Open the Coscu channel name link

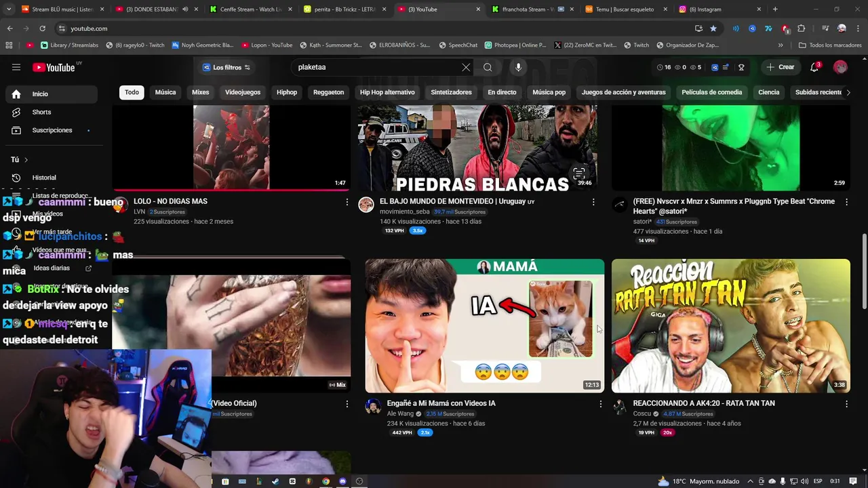(642, 413)
